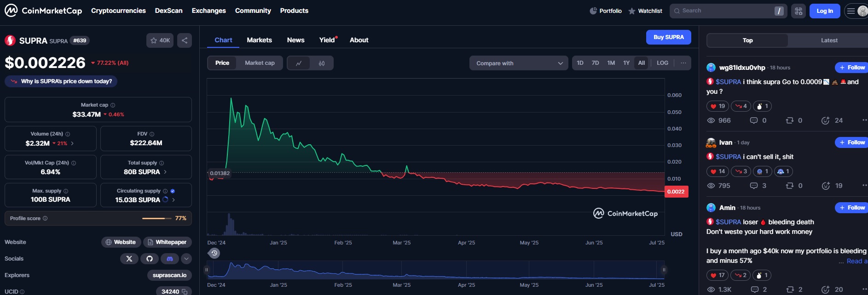Expand more social links
The height and width of the screenshot is (295, 868).
[x=186, y=259]
